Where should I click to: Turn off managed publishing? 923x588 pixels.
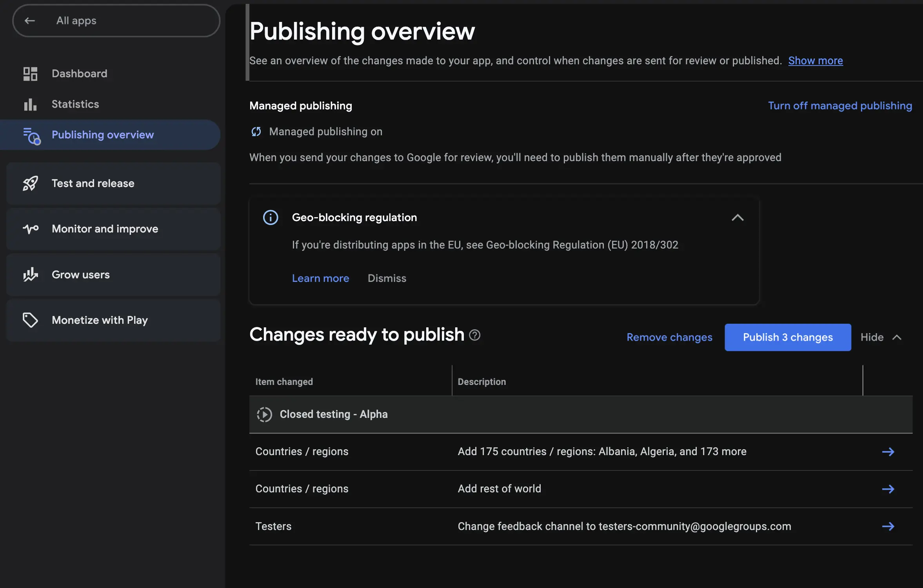point(840,106)
